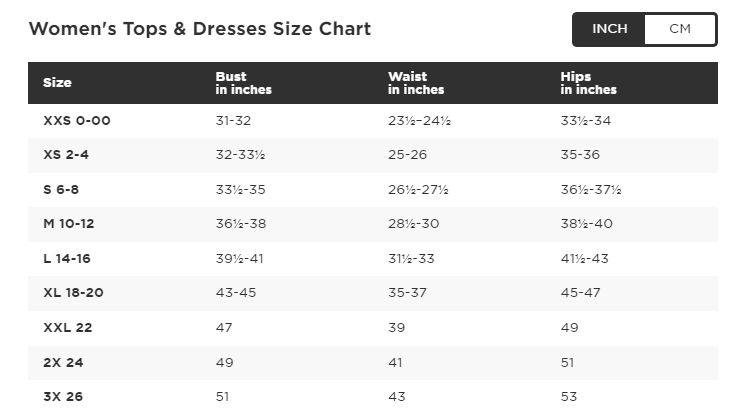Click the Bust in inches header
Viewport: 752px width, 412px height.
coord(243,83)
